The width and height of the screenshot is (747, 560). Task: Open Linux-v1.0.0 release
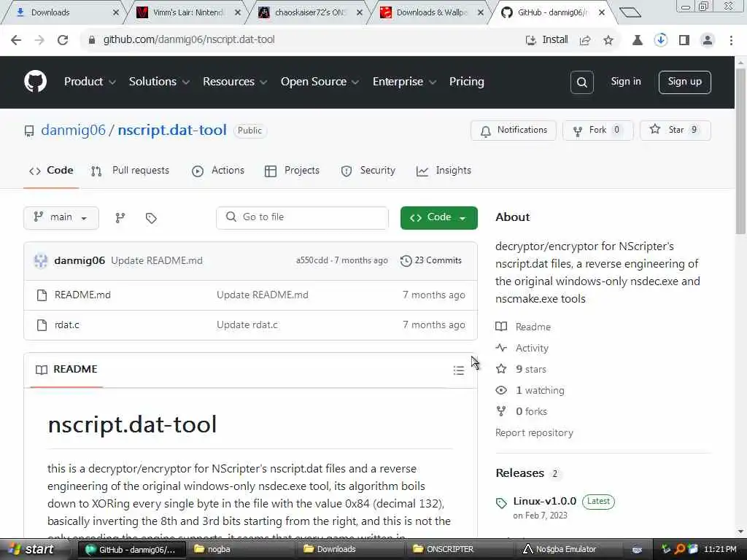544,501
